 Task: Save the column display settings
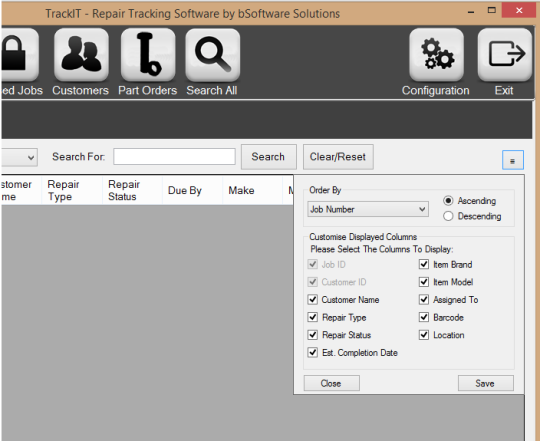pos(486,383)
